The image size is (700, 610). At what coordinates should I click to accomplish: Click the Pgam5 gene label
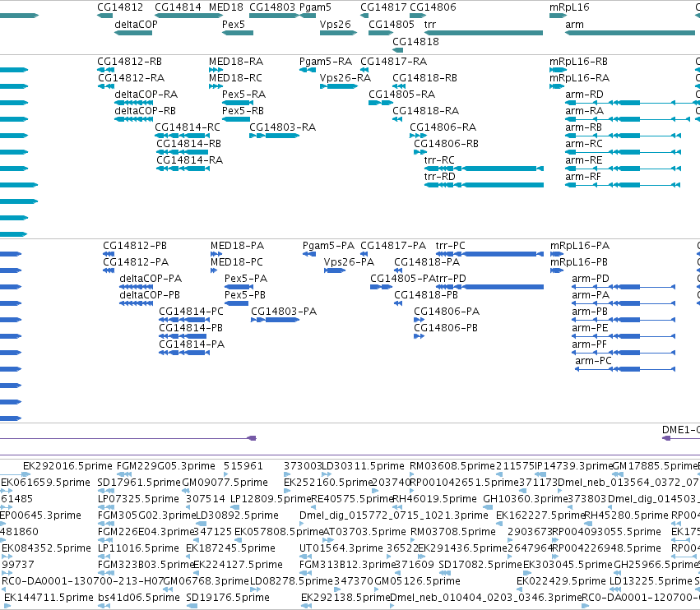pyautogui.click(x=315, y=7)
